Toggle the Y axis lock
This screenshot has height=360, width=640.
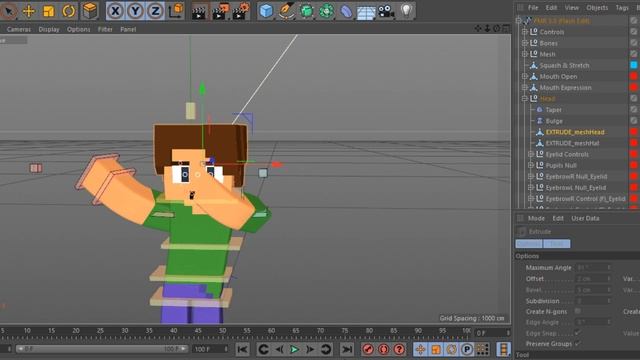136,11
